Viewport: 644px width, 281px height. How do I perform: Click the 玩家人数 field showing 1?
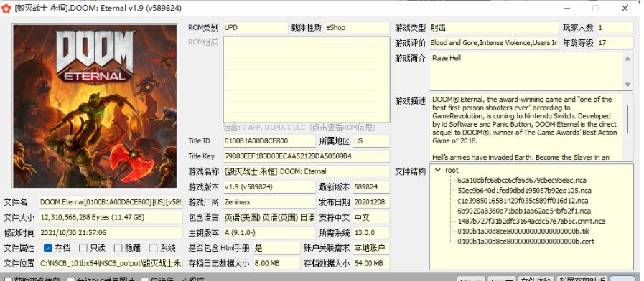coord(615,28)
